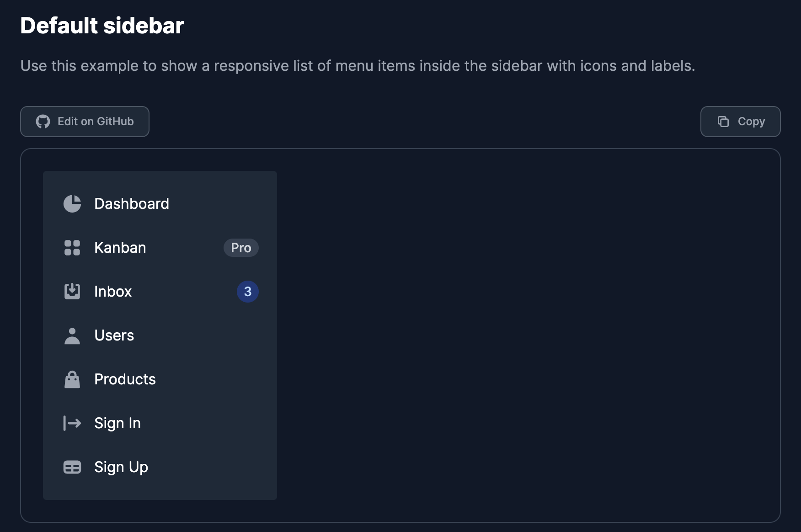The image size is (801, 532).
Task: Select the Kanban sidebar entry
Action: click(120, 248)
